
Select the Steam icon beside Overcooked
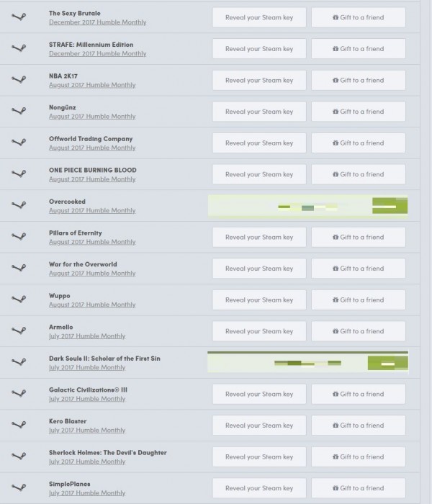[x=19, y=204]
